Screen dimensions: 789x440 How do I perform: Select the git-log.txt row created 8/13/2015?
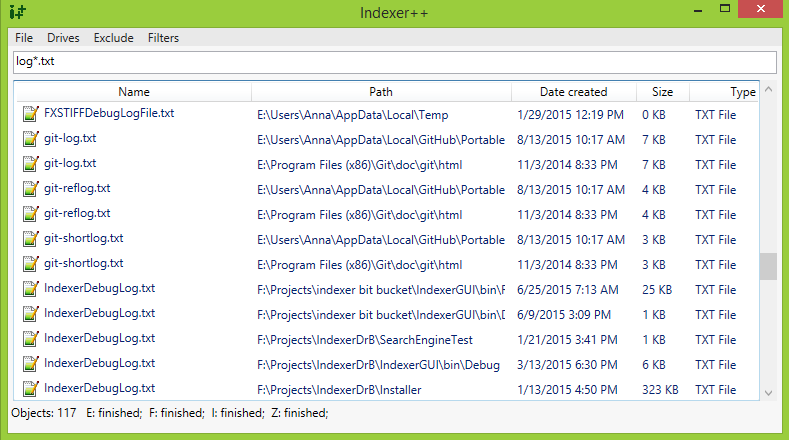point(386,139)
